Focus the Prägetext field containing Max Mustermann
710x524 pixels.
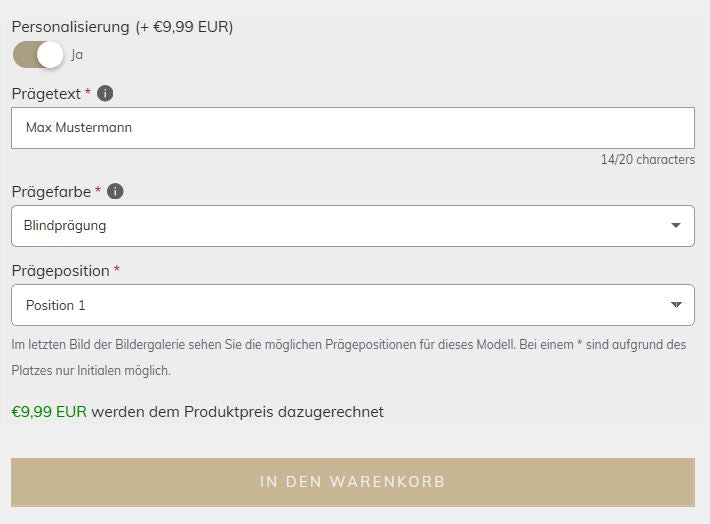click(x=352, y=128)
